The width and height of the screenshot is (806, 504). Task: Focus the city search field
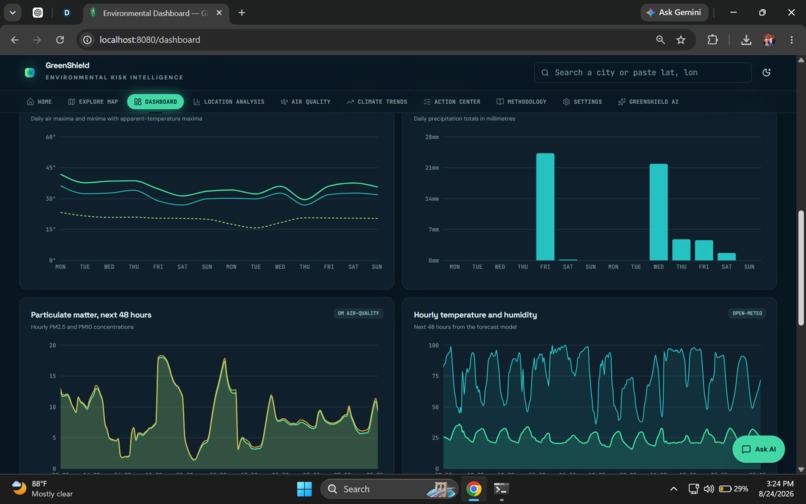(643, 73)
